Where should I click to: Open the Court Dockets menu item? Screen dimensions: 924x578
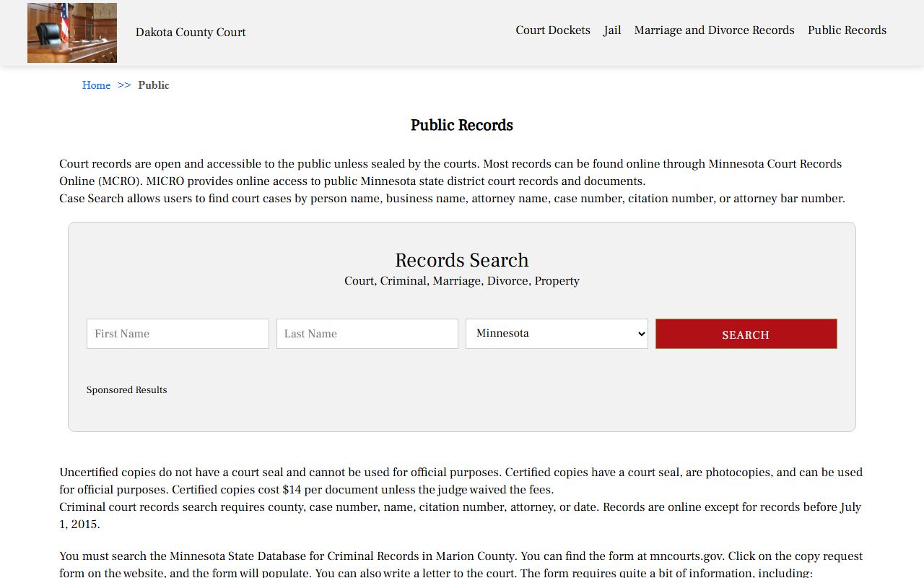(x=553, y=30)
